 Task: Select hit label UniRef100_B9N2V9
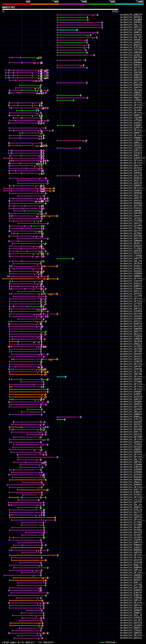coord(131,15)
